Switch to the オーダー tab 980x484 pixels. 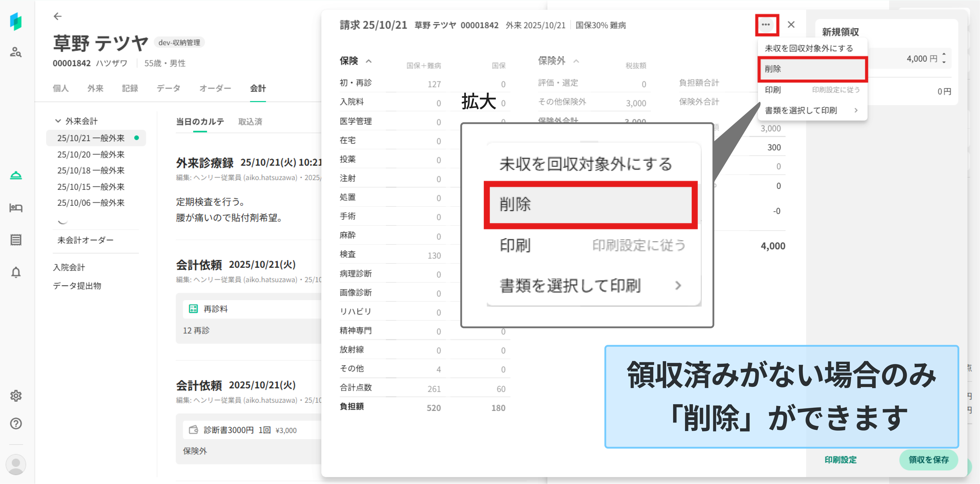point(215,88)
